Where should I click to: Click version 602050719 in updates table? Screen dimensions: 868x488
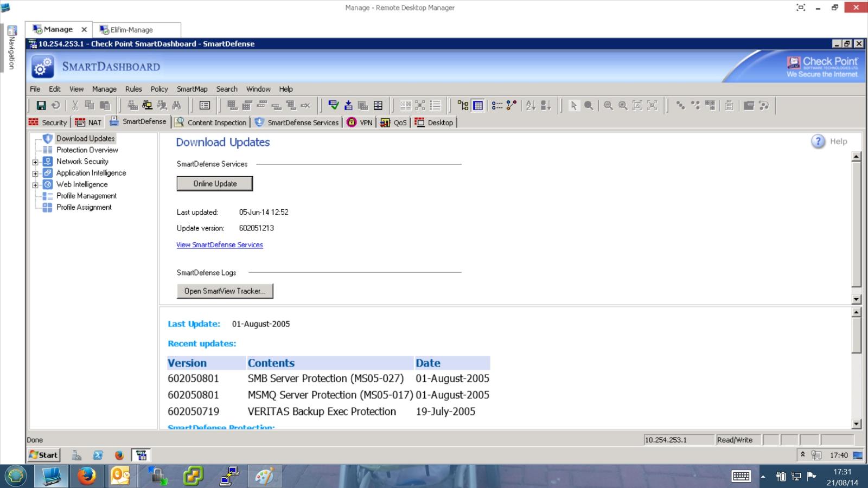(193, 412)
